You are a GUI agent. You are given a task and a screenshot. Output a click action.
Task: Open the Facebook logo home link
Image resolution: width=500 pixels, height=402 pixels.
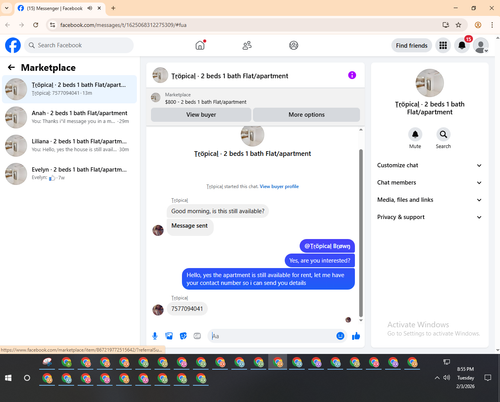[13, 45]
